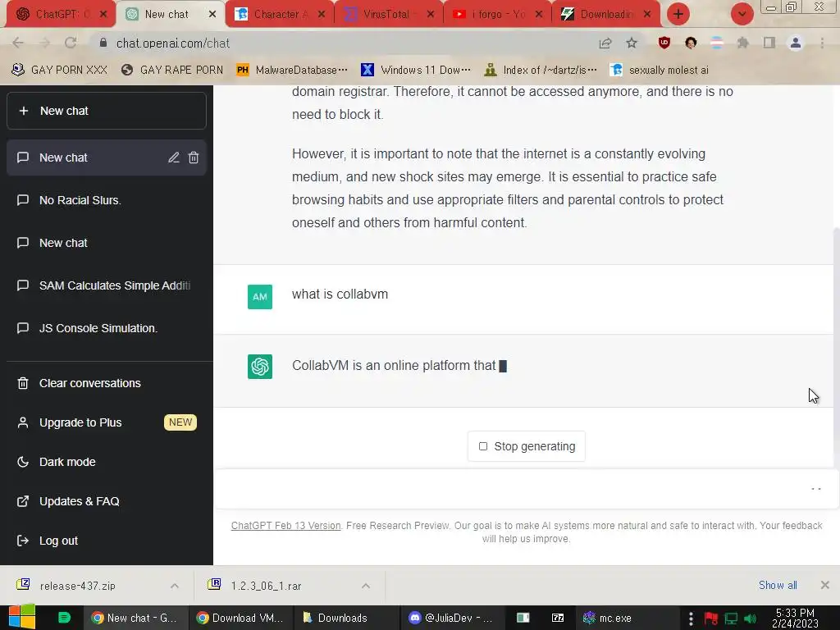Dismiss the downloads bar with the X
Viewport: 840px width, 630px height.
(x=825, y=585)
